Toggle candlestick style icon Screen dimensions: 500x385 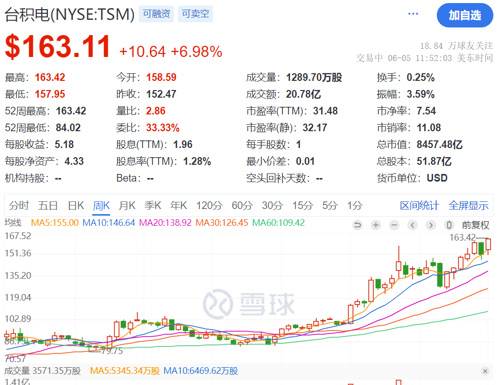pyautogui.click(x=449, y=225)
